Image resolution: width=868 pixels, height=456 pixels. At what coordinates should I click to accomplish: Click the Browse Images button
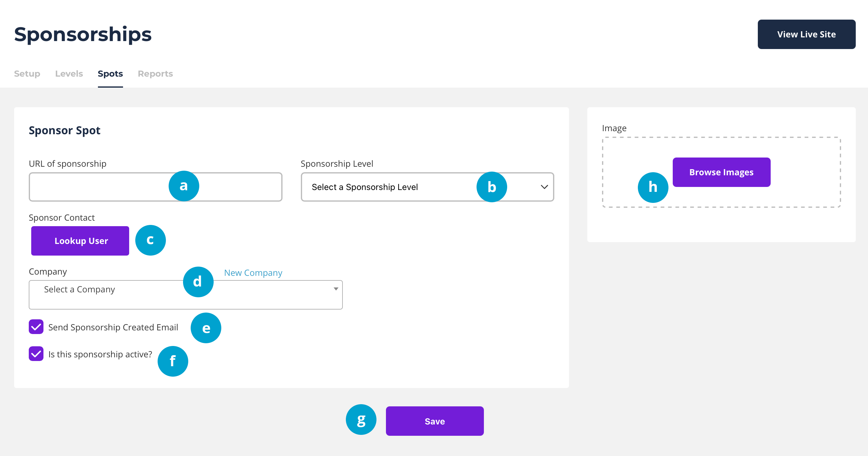tap(721, 172)
